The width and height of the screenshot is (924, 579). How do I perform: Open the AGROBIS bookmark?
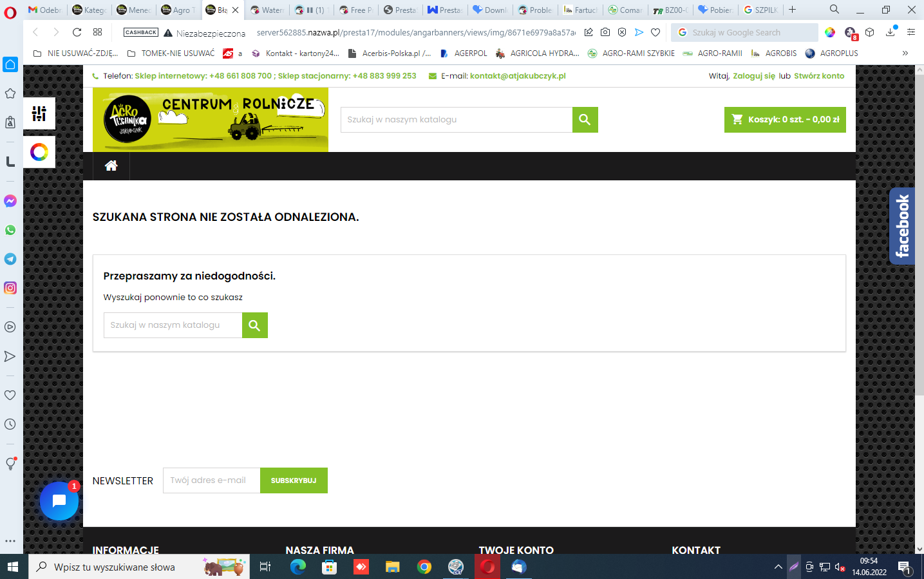pos(774,53)
